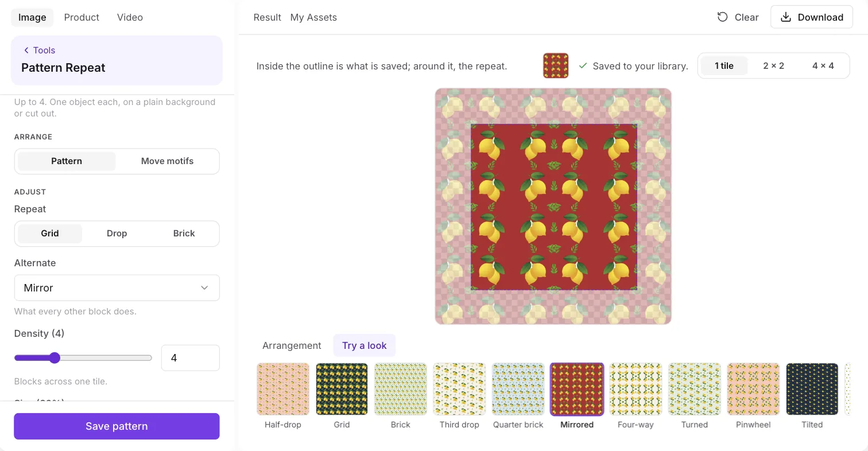Image resolution: width=868 pixels, height=451 pixels.
Task: Apply the Tilted look thumbnail
Action: pos(812,389)
